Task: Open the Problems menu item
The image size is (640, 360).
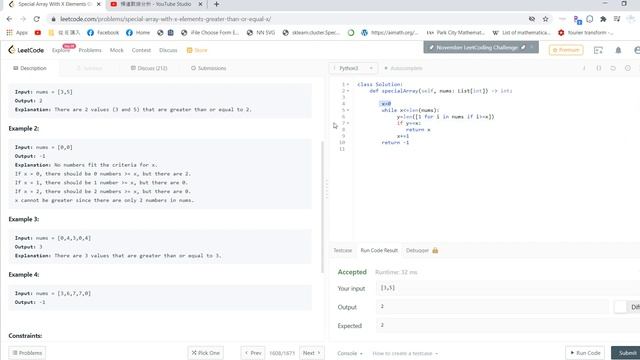Action: click(x=90, y=50)
